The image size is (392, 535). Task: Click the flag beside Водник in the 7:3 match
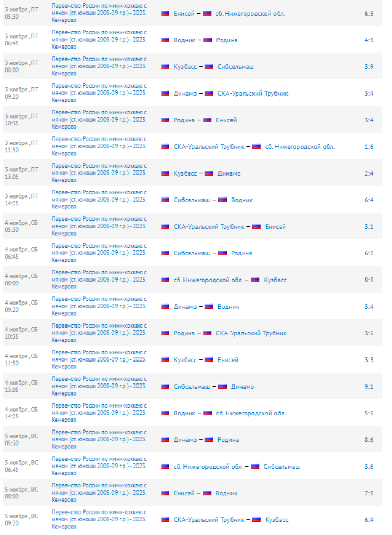tap(207, 493)
